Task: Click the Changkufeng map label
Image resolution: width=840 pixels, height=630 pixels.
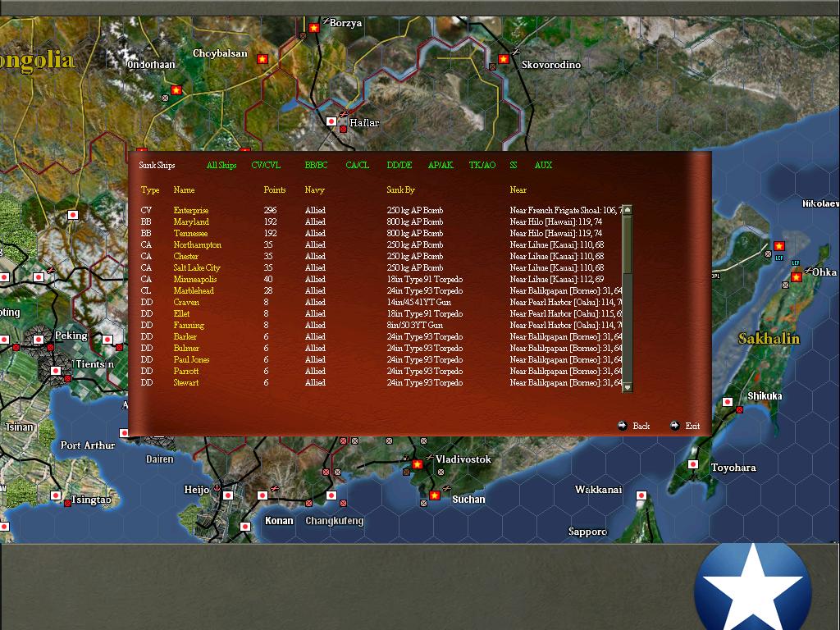Action: [x=335, y=521]
